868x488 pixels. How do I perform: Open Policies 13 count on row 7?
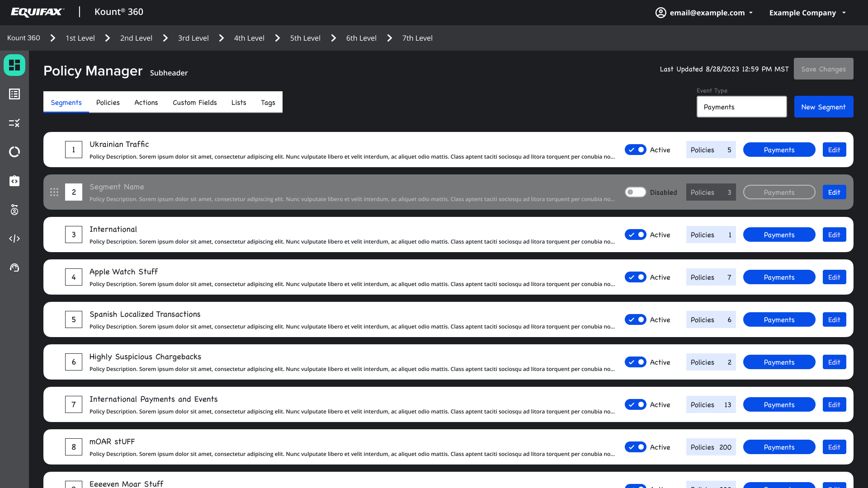(711, 404)
